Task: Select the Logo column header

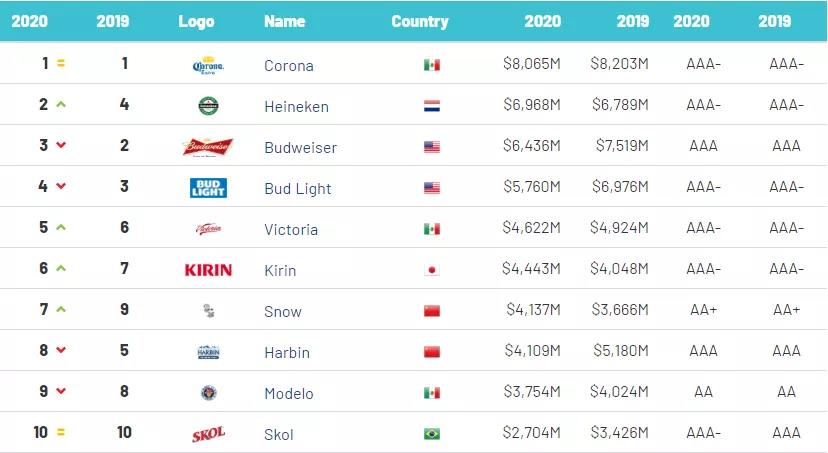Action: (x=196, y=22)
